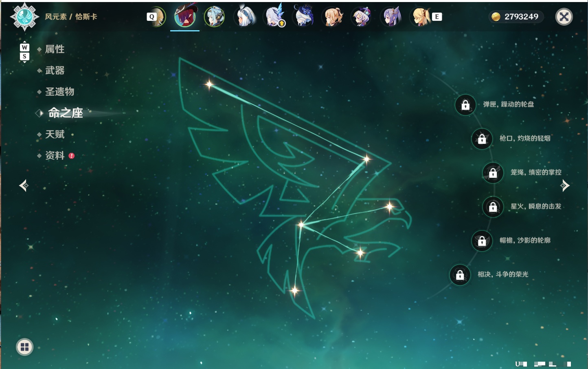Click the constellation label 弹匣，躁动的轮盘
588x369 pixels.
(509, 104)
